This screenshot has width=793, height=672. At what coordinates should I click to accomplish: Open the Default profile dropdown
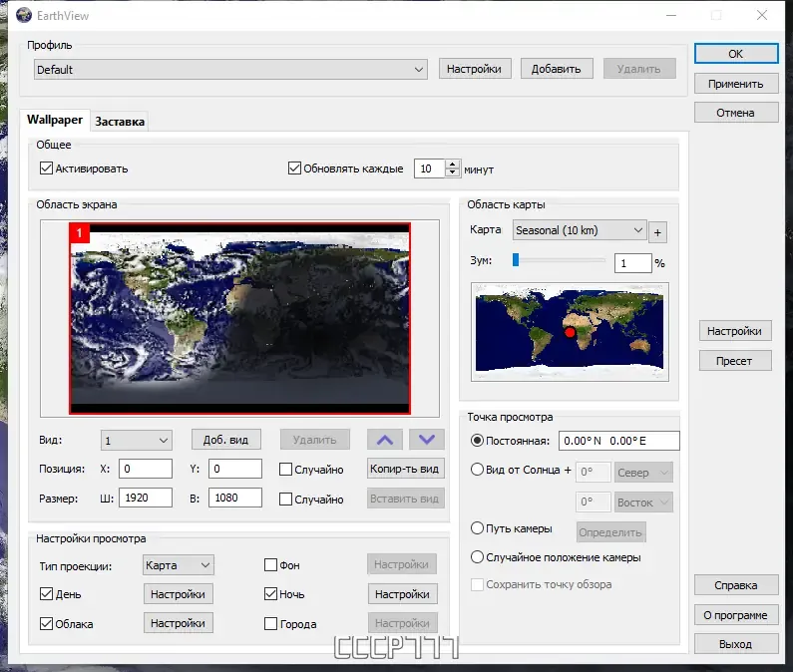tap(230, 69)
